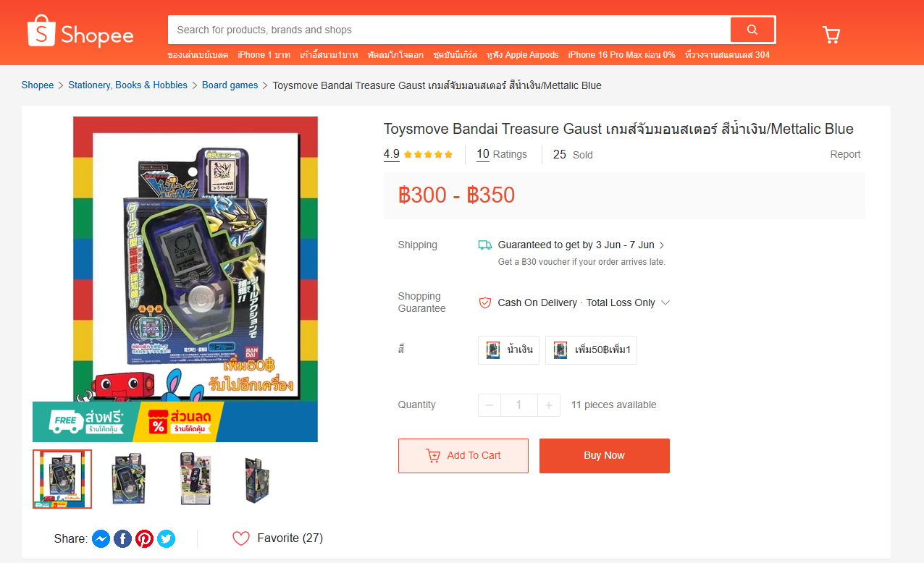Select the น้ำเงิน color variation

(508, 350)
